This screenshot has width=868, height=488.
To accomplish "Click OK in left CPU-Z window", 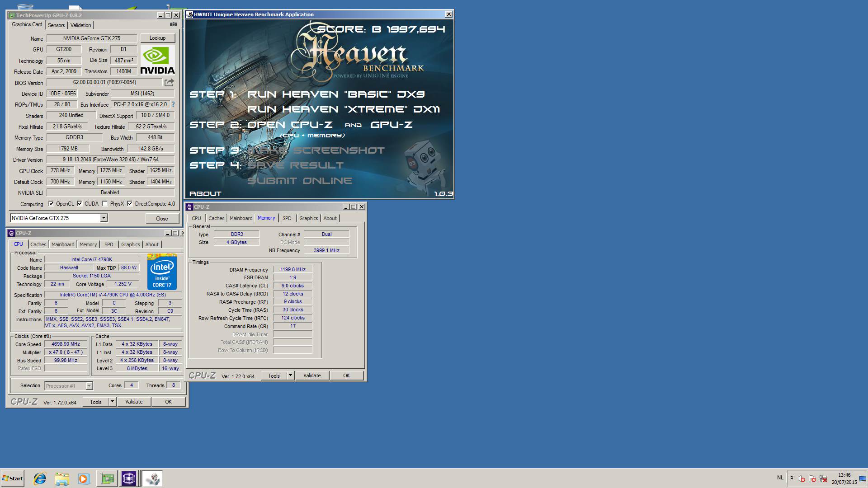I will click(x=168, y=402).
